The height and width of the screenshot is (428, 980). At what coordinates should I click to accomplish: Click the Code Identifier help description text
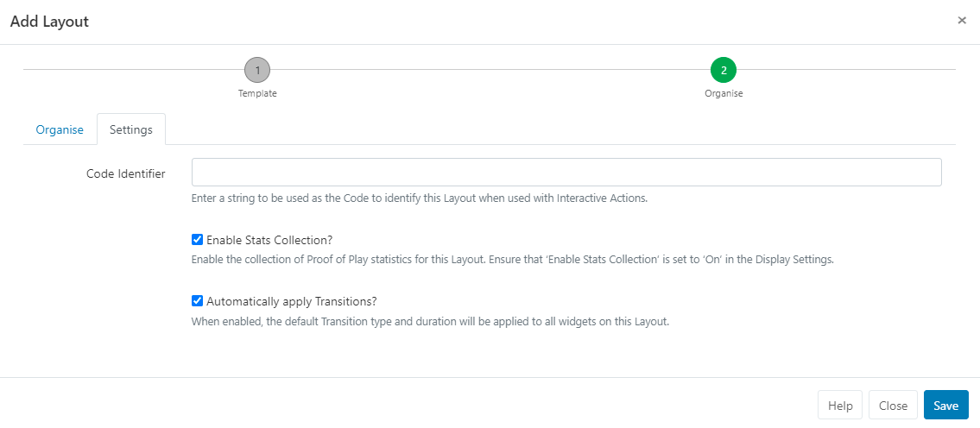(x=419, y=198)
